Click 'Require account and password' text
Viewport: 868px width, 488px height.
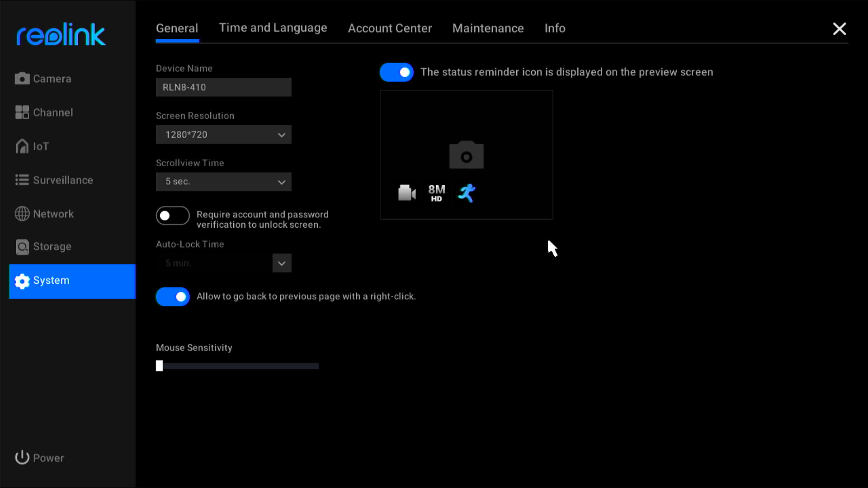[x=262, y=220]
